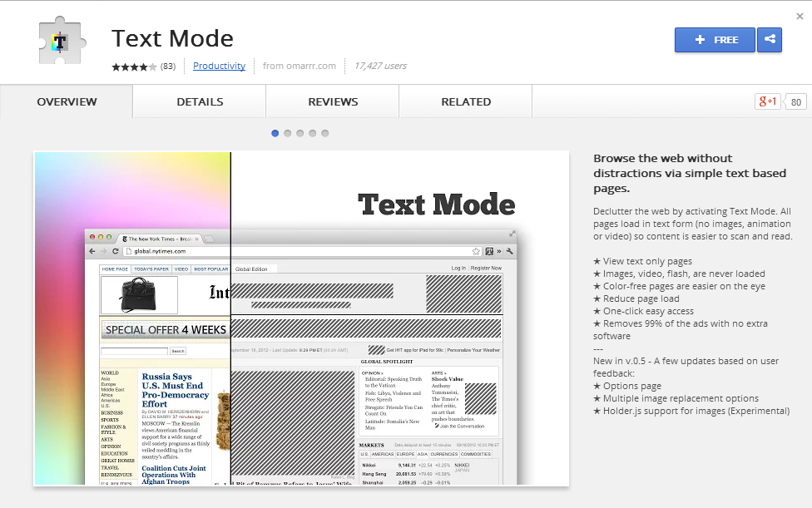Add the extension with the FREE button
Viewport: 812px width, 508px height.
click(x=715, y=40)
